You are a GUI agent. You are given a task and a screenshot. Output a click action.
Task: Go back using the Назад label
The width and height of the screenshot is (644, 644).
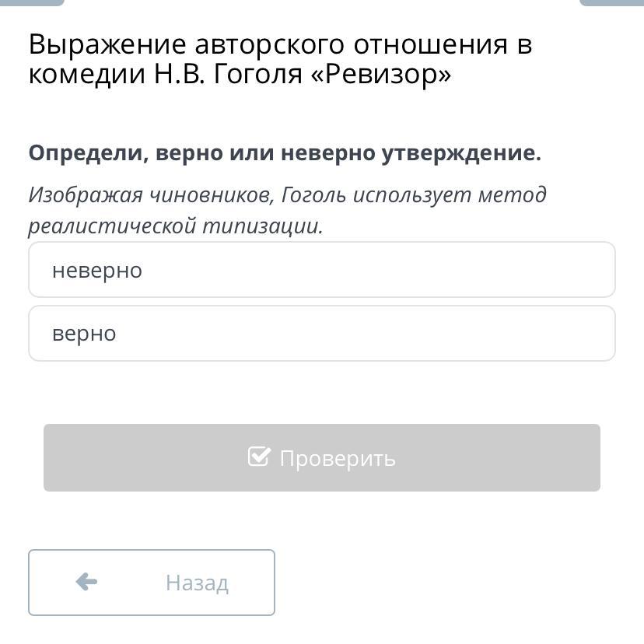197,583
